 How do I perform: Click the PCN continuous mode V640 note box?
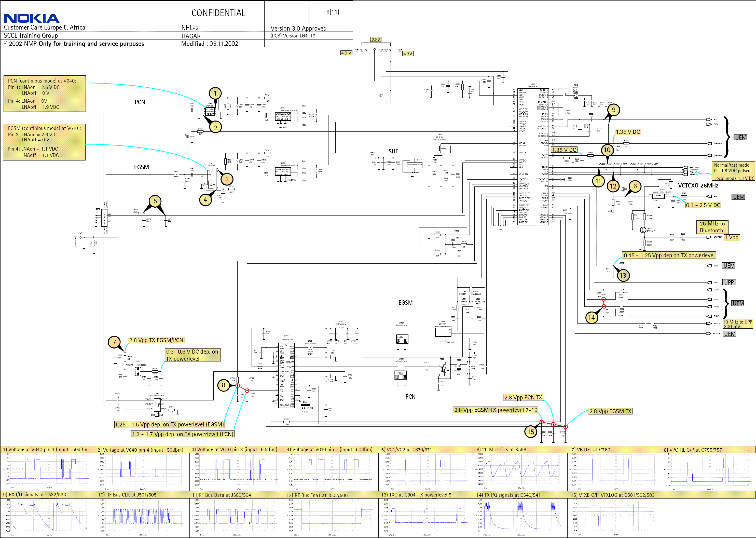45,94
